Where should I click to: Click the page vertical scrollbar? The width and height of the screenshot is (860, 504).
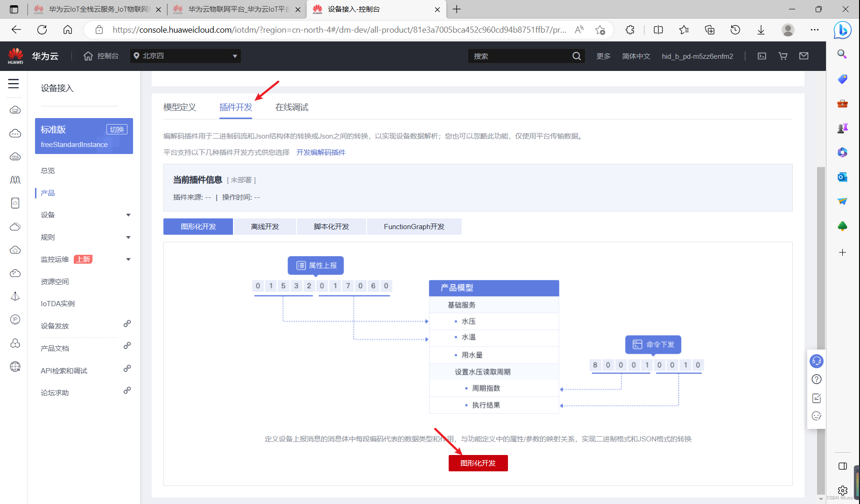821,331
